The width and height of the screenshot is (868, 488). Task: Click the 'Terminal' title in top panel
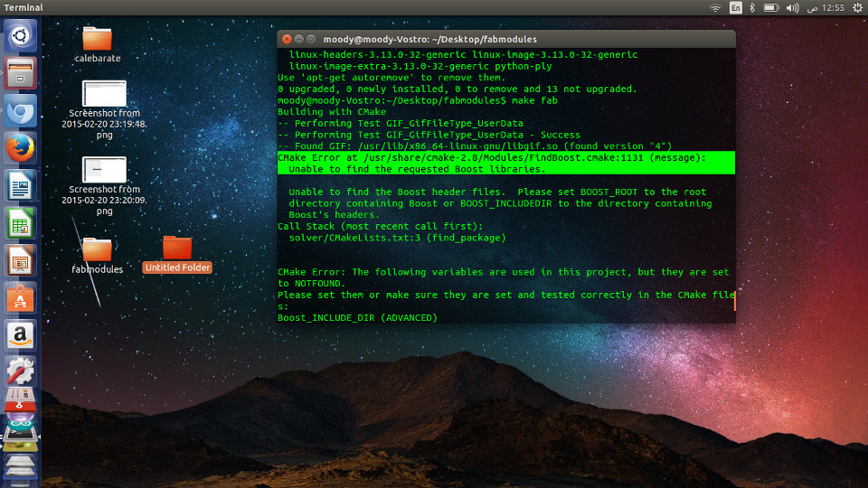(24, 8)
